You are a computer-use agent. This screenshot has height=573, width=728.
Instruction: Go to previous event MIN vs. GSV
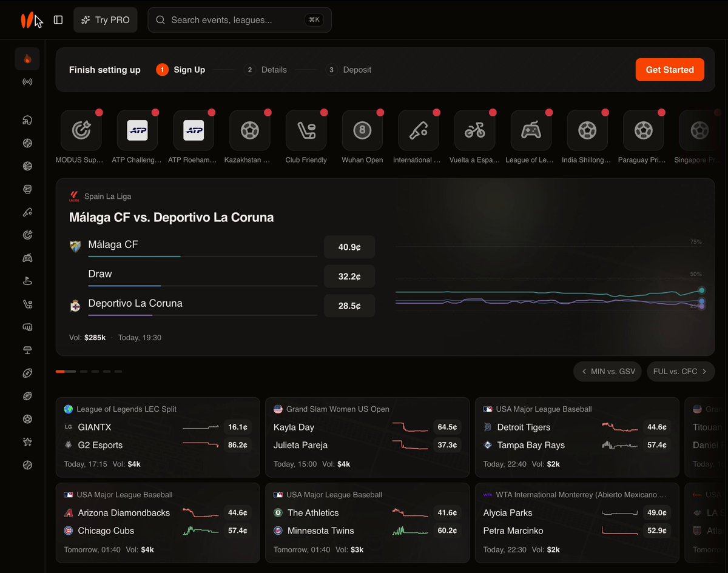(x=608, y=371)
